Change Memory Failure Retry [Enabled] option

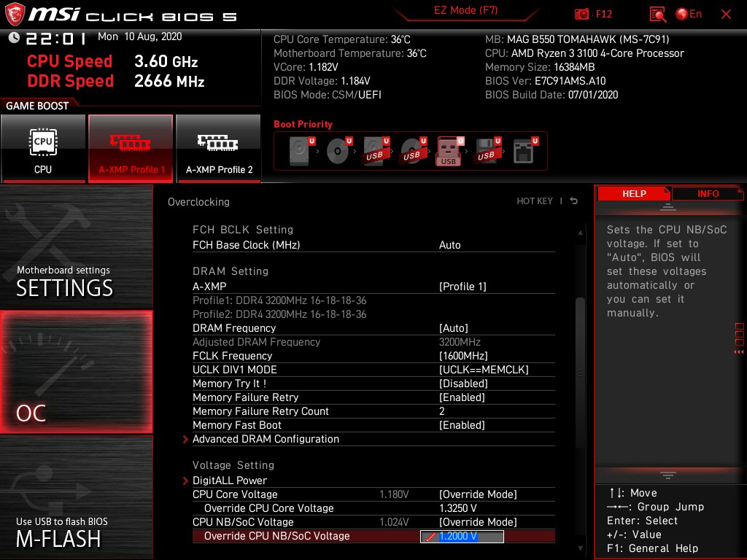click(462, 397)
